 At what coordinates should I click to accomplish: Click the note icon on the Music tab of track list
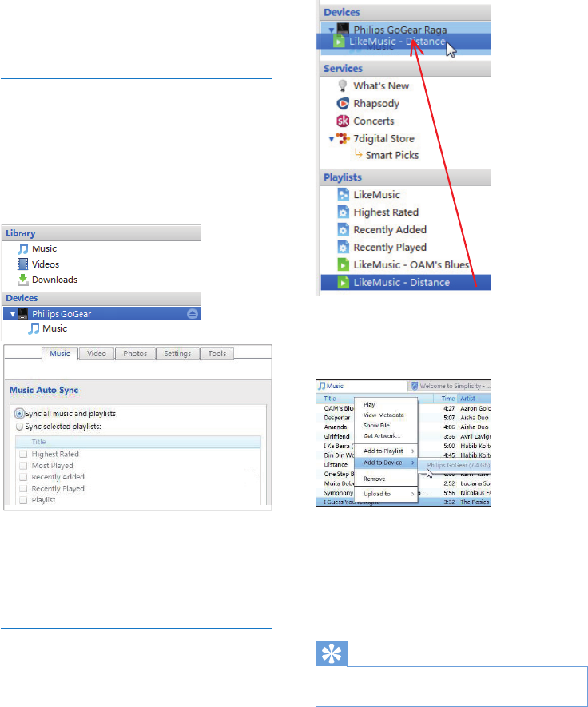[322, 386]
